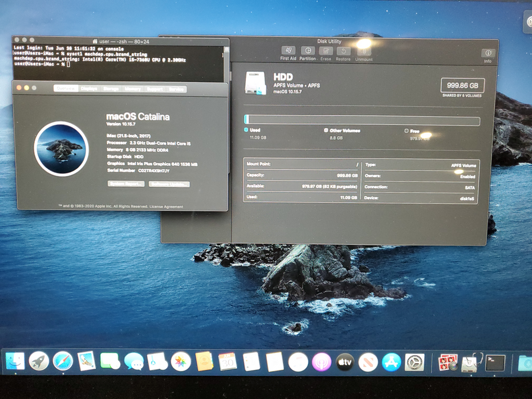The width and height of the screenshot is (532, 399).
Task: Open Contacts from the Dock
Action: pyautogui.click(x=204, y=361)
